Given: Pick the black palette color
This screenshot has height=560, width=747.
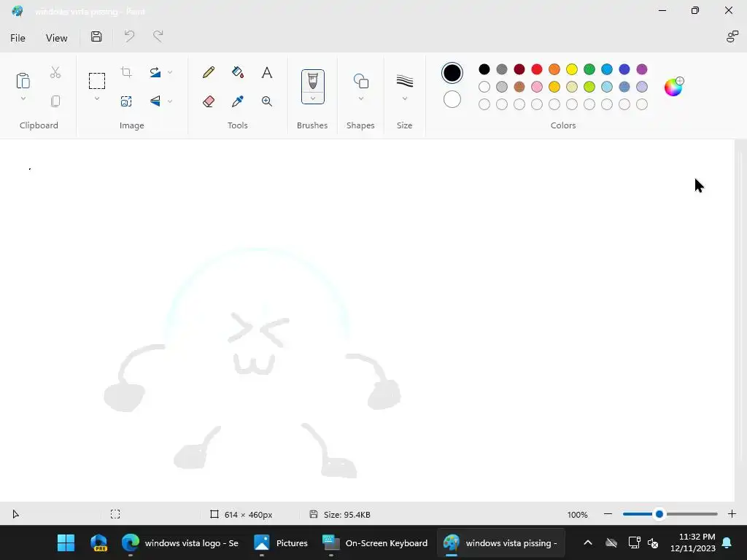Looking at the screenshot, I should pyautogui.click(x=484, y=69).
